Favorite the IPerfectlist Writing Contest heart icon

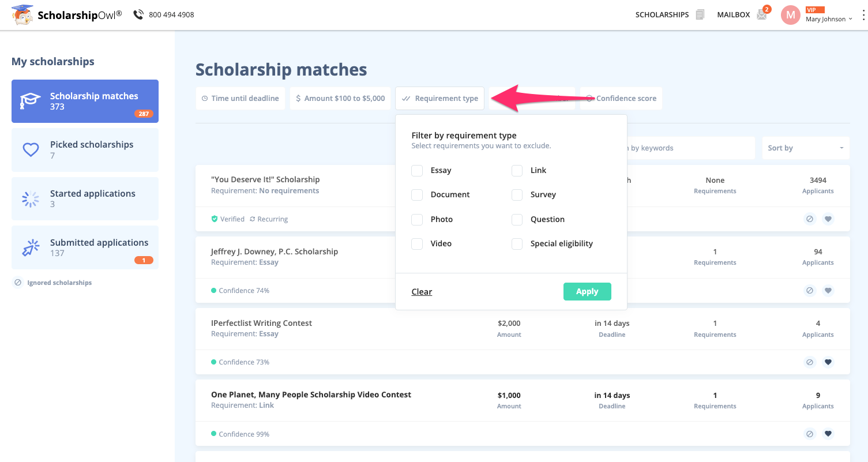coord(828,362)
